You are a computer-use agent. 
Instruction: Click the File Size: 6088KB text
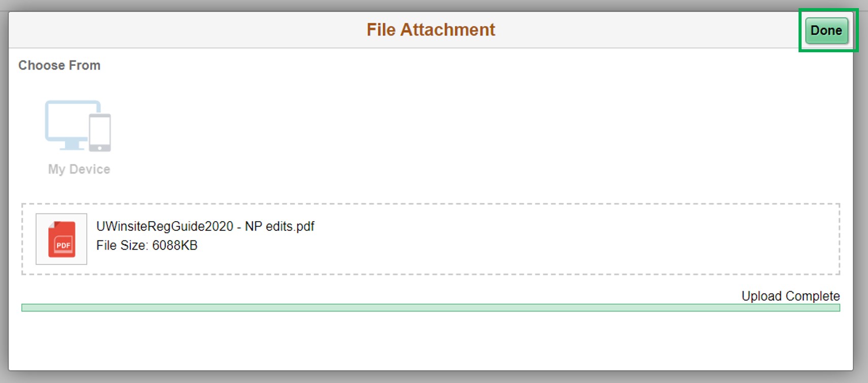pyautogui.click(x=148, y=245)
